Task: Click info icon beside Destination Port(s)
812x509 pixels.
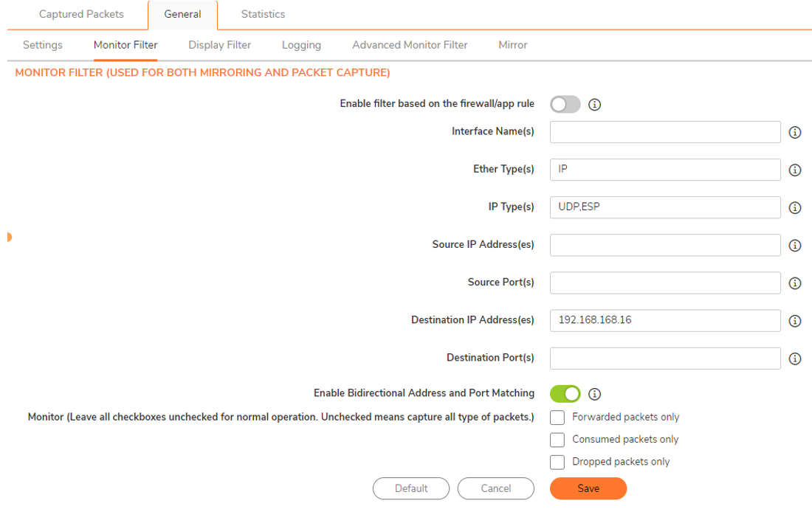Action: click(x=795, y=359)
